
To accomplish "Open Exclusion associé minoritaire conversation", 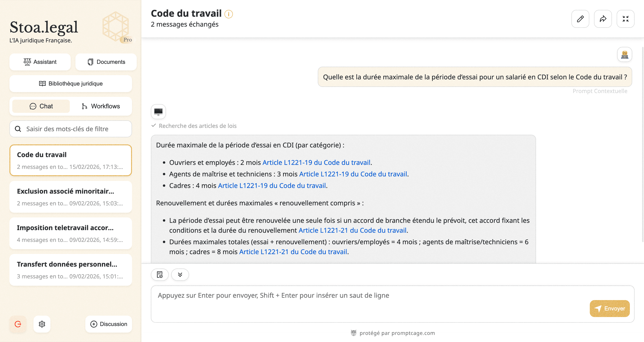I will click(70, 197).
